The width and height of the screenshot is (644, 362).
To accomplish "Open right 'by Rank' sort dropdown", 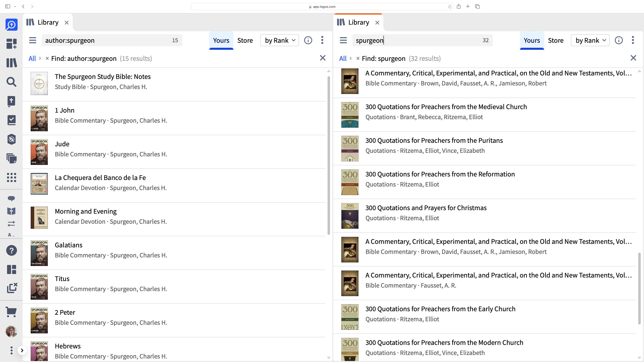I will click(x=590, y=40).
